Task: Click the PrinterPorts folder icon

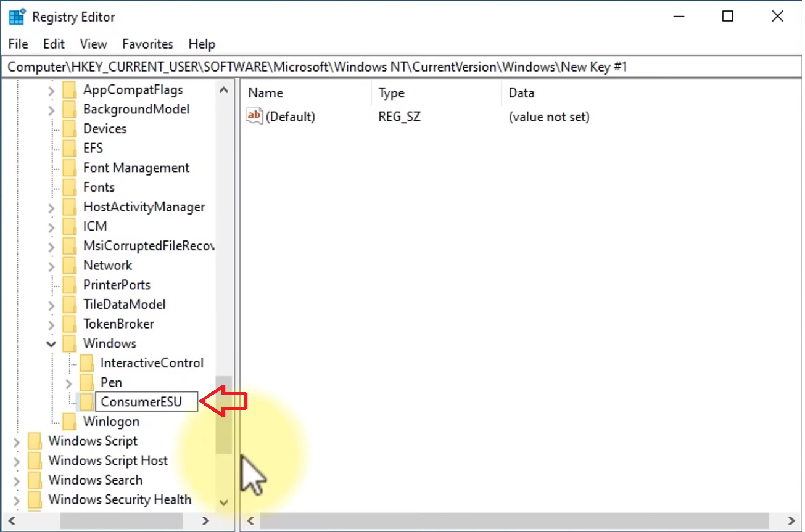Action: [x=69, y=285]
